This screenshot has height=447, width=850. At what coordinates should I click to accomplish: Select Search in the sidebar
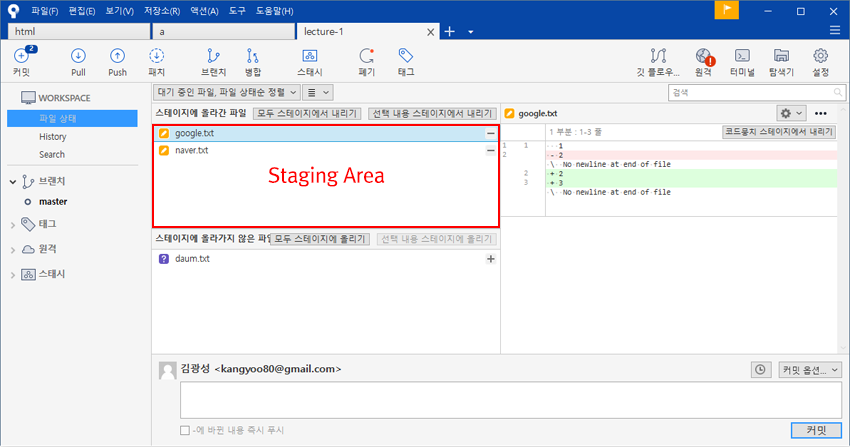pos(51,154)
